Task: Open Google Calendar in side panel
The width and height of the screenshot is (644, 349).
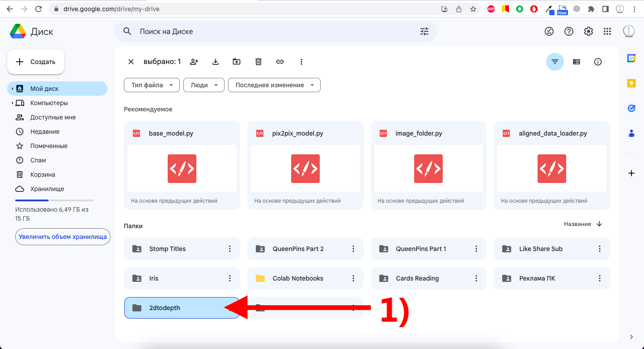Action: [x=631, y=58]
